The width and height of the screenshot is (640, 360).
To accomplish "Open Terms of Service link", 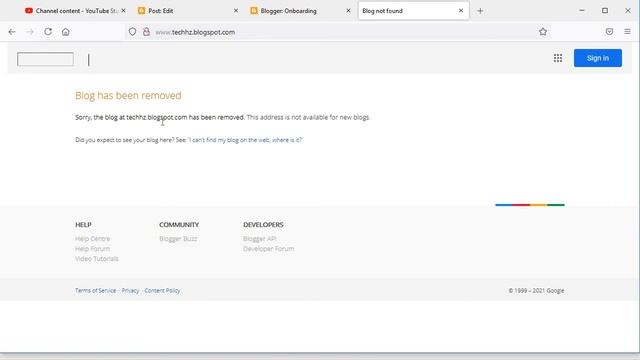I will 96,291.
